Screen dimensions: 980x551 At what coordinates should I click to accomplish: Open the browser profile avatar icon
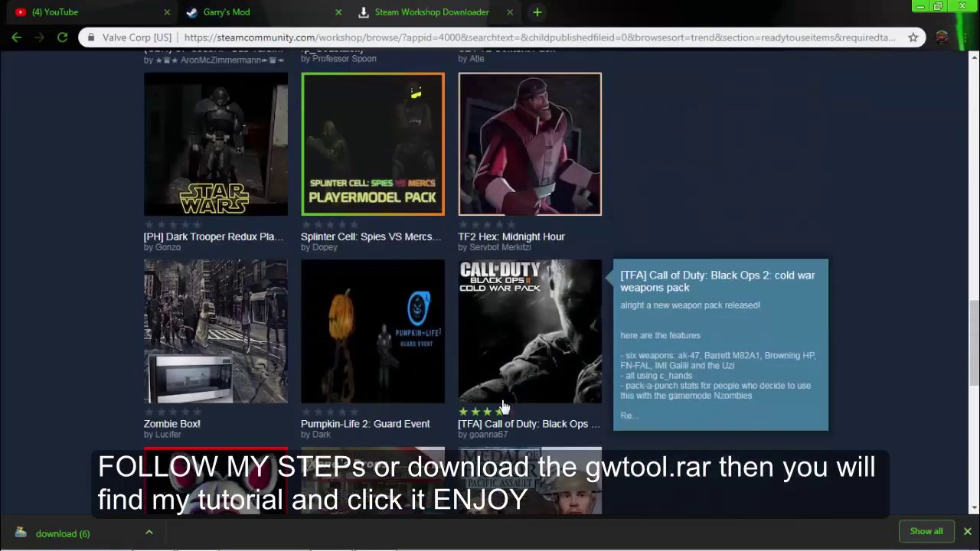[x=942, y=37]
